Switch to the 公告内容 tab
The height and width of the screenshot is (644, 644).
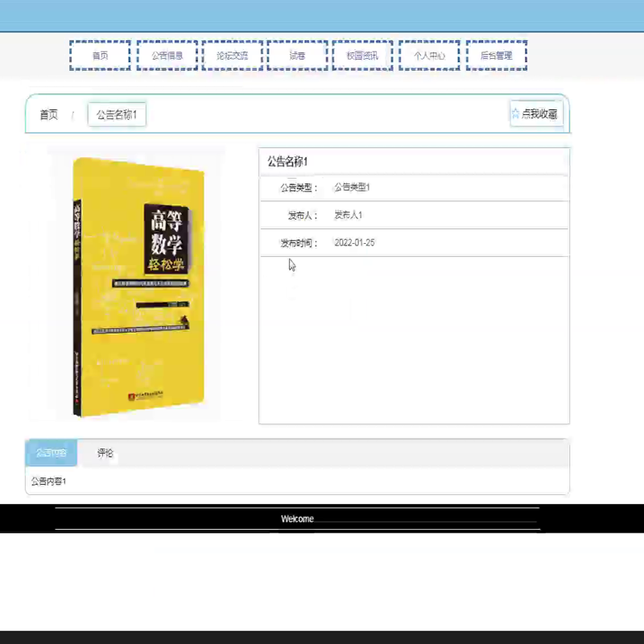tap(51, 452)
